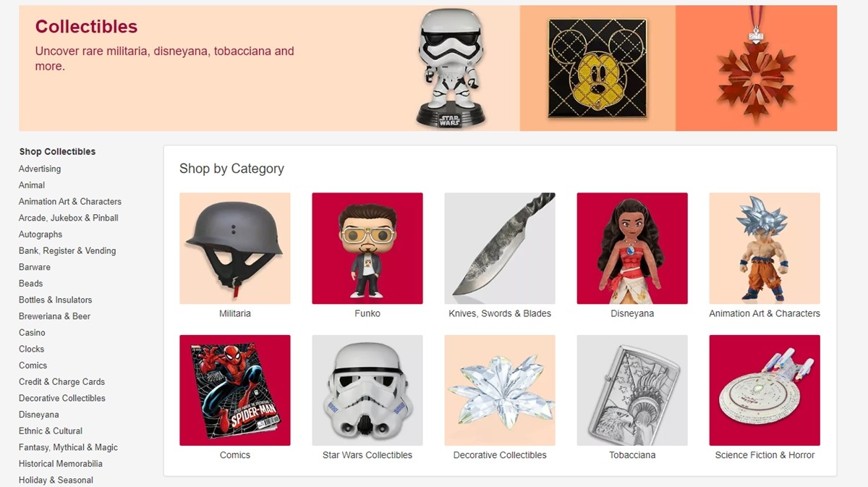This screenshot has width=868, height=487.
Task: Go to Arcade, Jukebox & Pinball category
Action: (x=69, y=218)
